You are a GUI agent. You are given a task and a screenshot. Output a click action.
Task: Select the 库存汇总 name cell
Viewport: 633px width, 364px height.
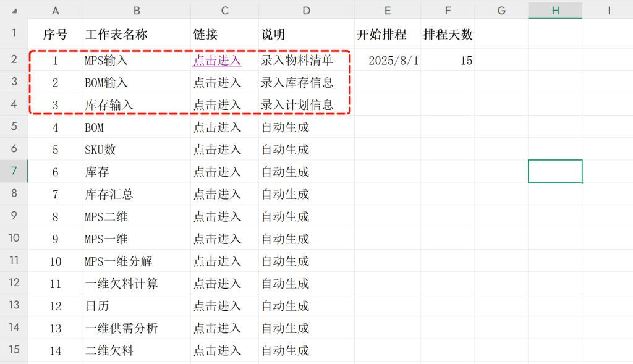tap(137, 194)
